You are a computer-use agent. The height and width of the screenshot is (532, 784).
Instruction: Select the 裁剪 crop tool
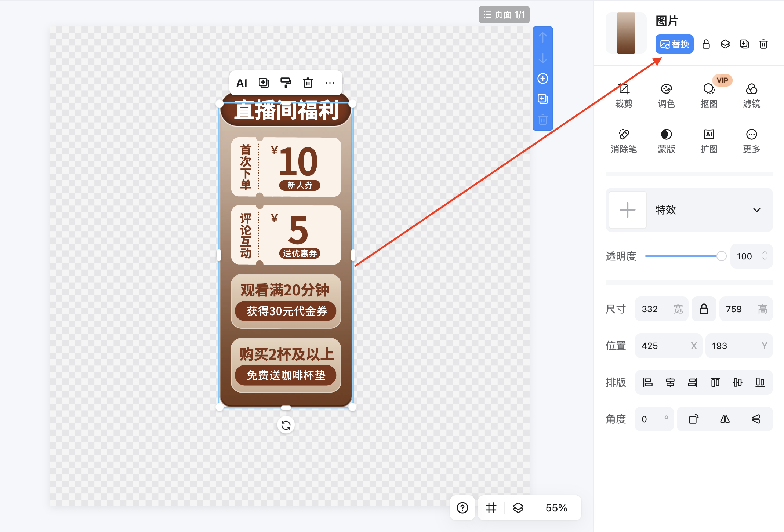click(x=624, y=94)
